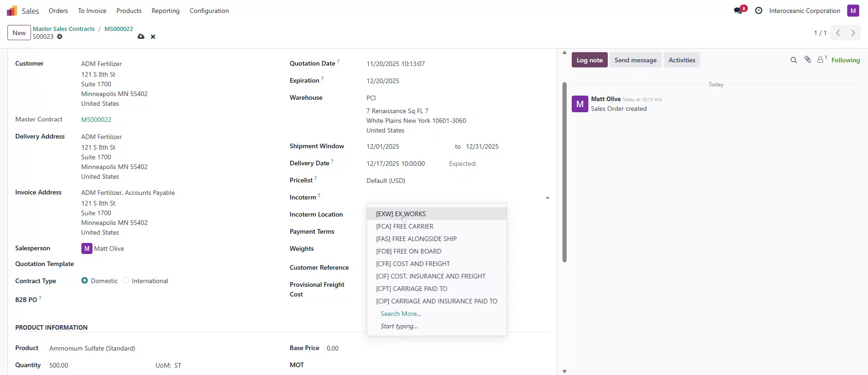The width and height of the screenshot is (868, 375).
Task: Click the salesperson Matt Olive avatar
Action: 87,248
